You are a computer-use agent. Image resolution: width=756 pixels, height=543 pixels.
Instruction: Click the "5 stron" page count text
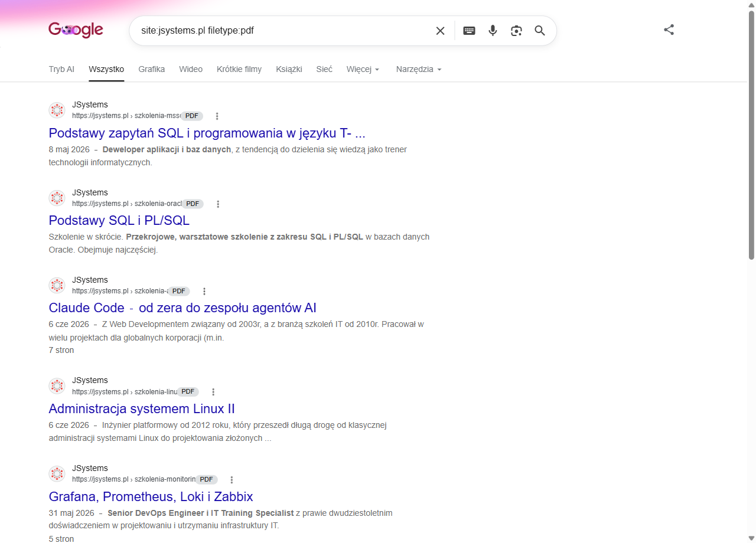tap(61, 539)
